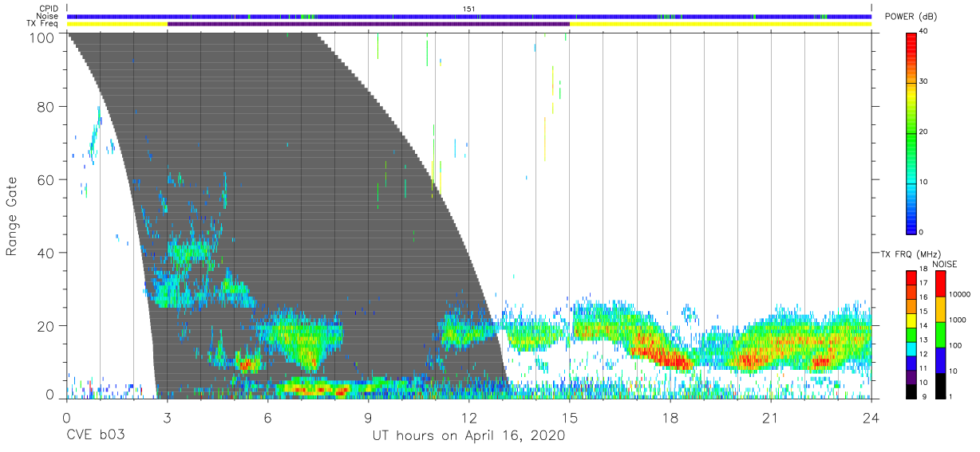
Task: Click the NOISE color scale bar
Action: coord(941,334)
